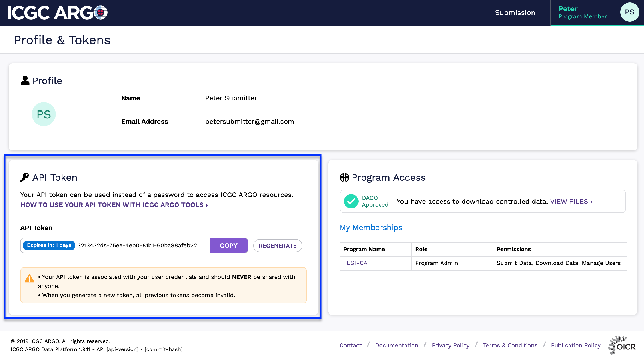
Task: Click the API token text field
Action: tap(137, 245)
